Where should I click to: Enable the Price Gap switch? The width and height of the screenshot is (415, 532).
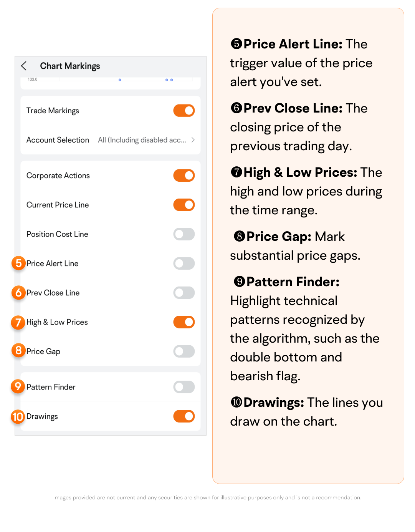(184, 351)
